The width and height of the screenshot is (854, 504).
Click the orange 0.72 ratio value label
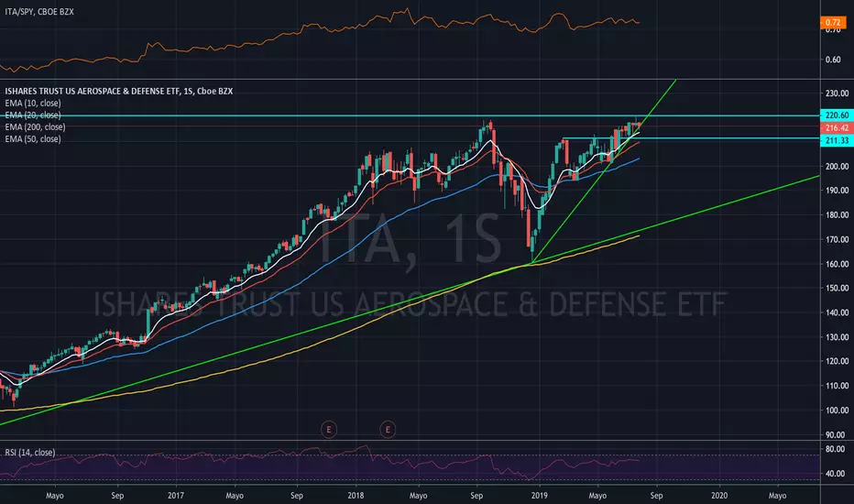click(832, 22)
